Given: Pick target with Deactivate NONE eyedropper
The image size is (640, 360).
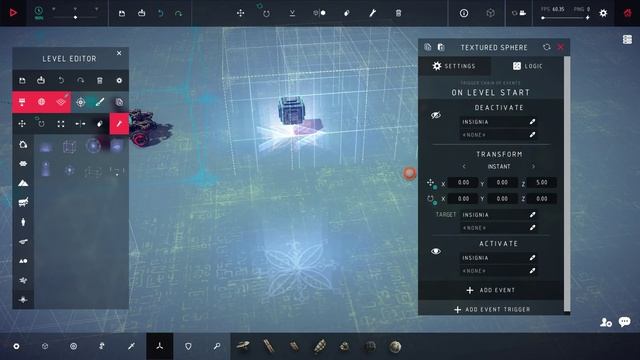Looking at the screenshot, I should click(x=532, y=135).
